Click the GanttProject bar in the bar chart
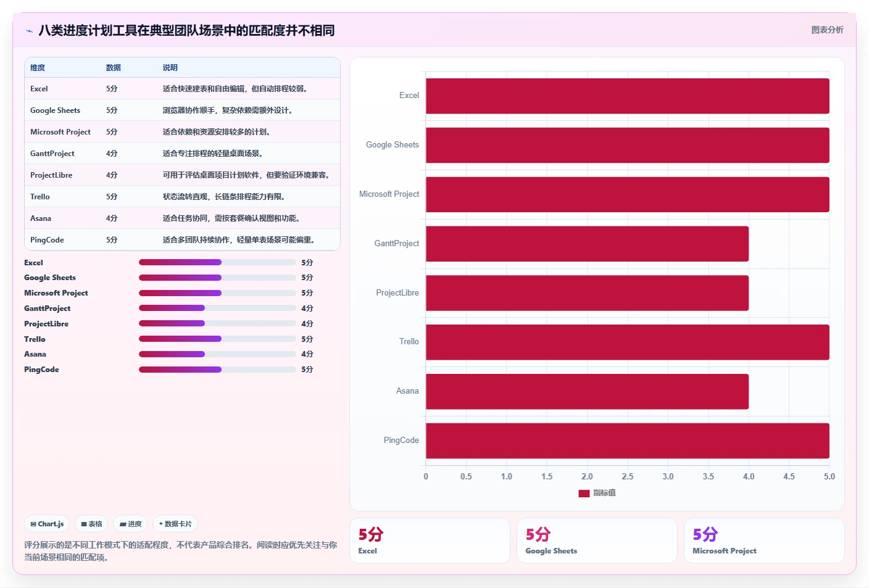The image size is (869, 588). [587, 244]
